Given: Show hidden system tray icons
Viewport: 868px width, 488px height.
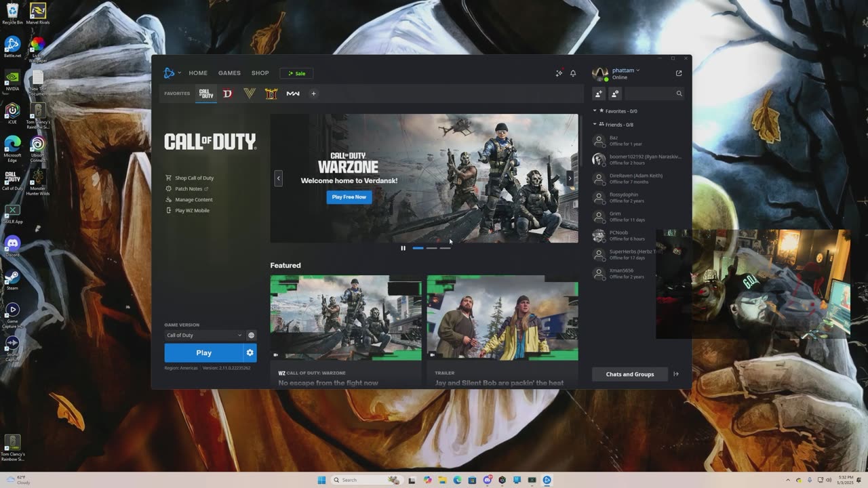Looking at the screenshot, I should (787, 480).
